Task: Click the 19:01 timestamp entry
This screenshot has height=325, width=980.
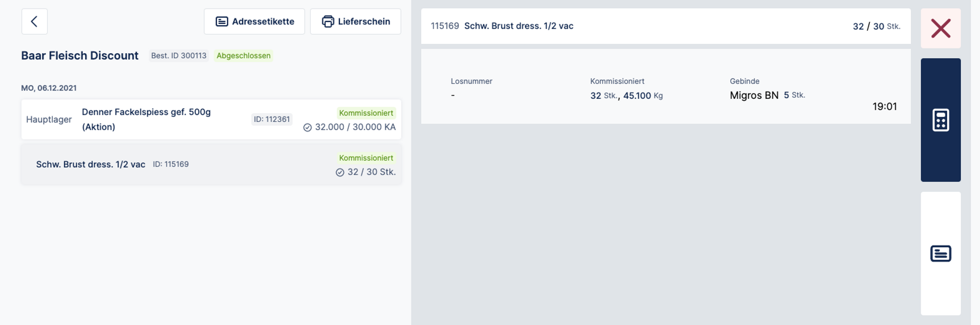Action: point(884,107)
